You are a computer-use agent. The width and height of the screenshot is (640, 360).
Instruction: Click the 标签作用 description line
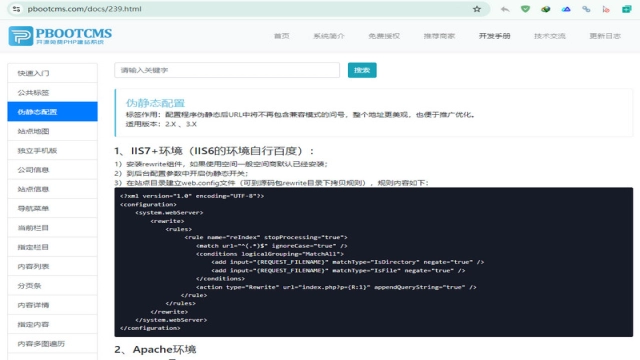coord(301,115)
